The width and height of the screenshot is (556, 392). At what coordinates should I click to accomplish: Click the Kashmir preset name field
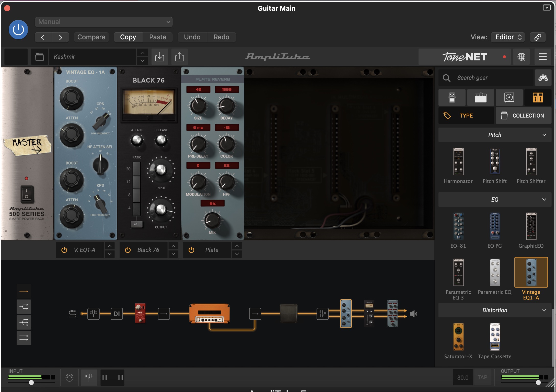point(92,57)
